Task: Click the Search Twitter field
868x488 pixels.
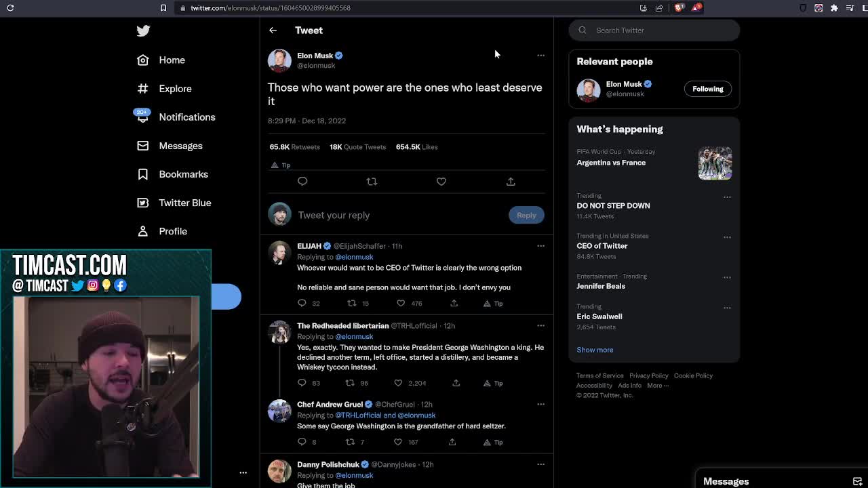Action: (654, 30)
